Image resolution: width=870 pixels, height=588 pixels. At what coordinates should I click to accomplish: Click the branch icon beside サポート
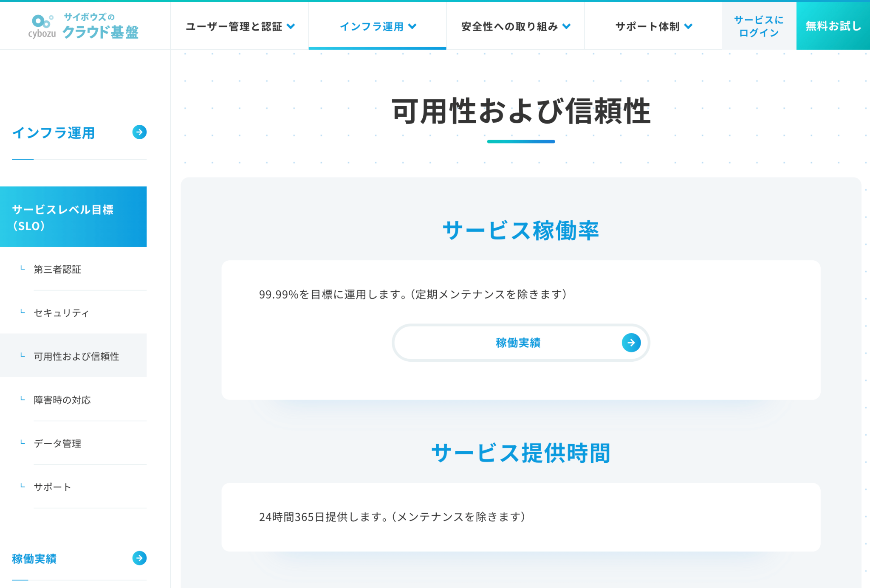coord(22,486)
